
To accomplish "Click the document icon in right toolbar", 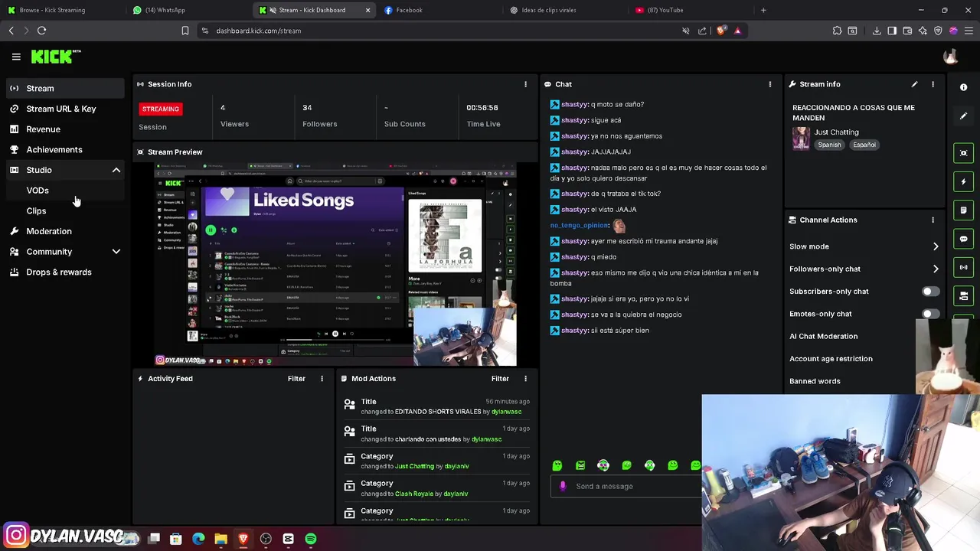I will (963, 210).
